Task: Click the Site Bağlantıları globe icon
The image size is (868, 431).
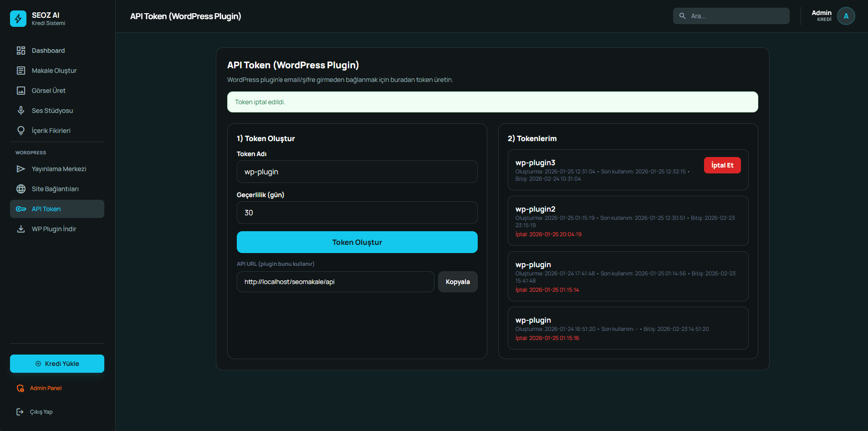Action: tap(21, 189)
